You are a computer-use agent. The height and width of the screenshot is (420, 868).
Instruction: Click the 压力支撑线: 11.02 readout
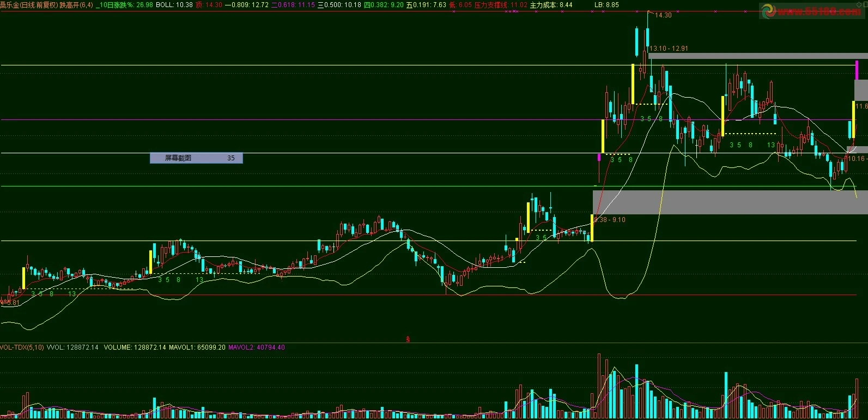(x=501, y=5)
